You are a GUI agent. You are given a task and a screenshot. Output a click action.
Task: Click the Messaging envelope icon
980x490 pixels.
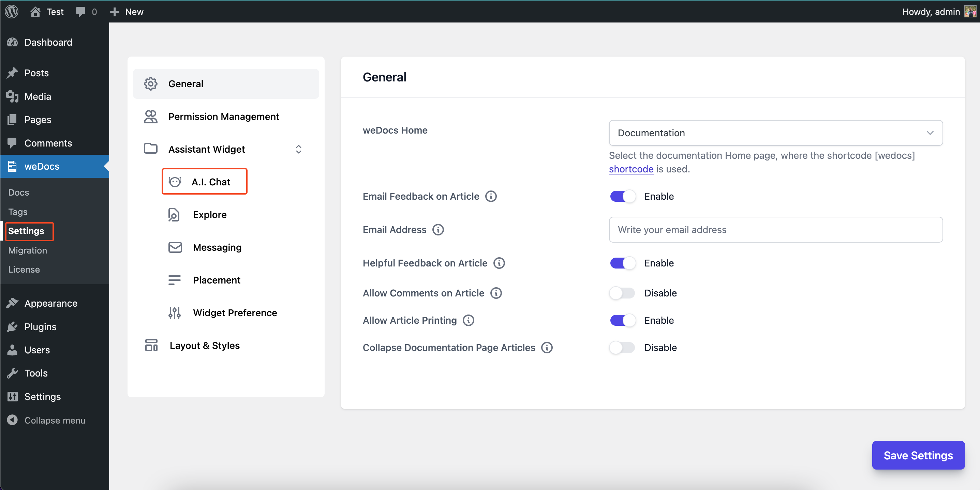(x=175, y=247)
